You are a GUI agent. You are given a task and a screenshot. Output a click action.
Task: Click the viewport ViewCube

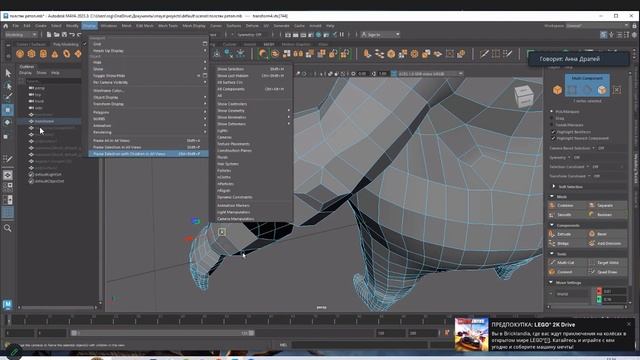523,96
